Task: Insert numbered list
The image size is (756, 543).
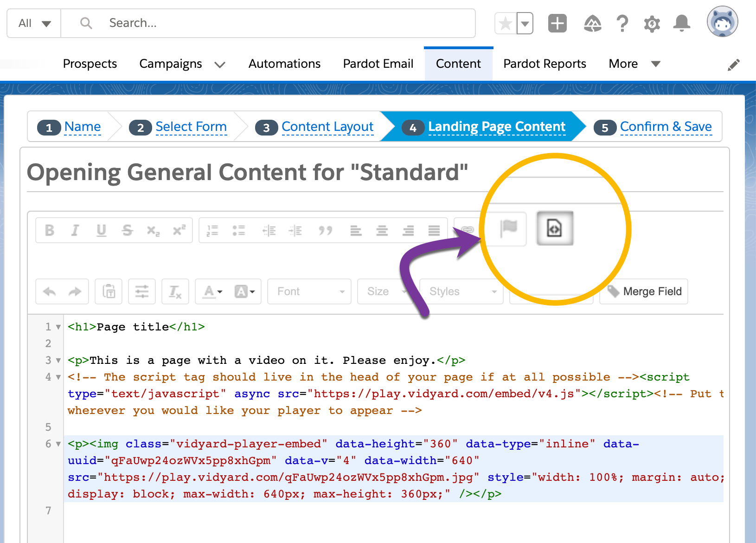Action: pyautogui.click(x=212, y=230)
